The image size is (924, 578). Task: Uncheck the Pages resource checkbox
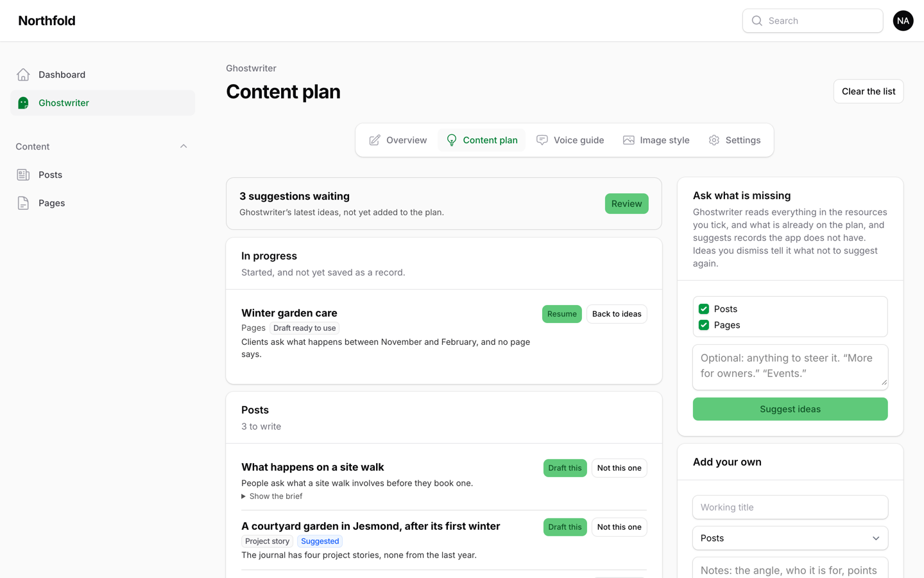pos(704,325)
